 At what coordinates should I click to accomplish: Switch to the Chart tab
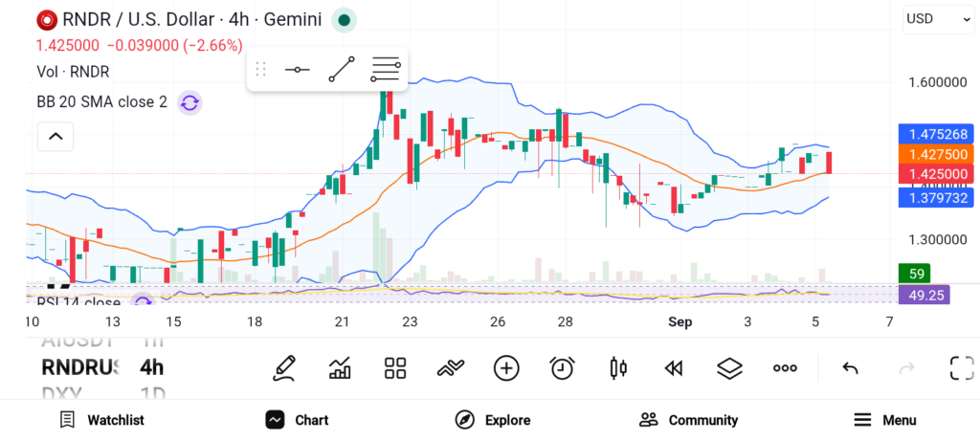[297, 420]
